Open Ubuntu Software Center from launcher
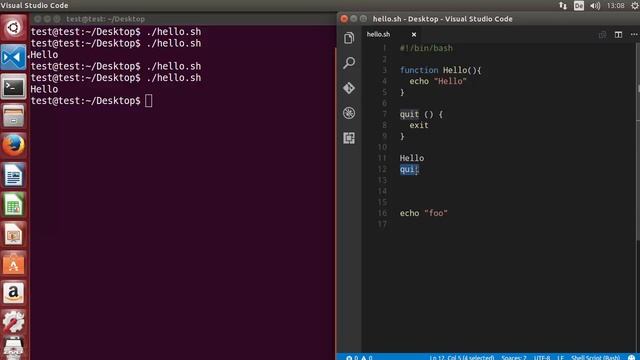This screenshot has width=640, height=360. [x=13, y=264]
